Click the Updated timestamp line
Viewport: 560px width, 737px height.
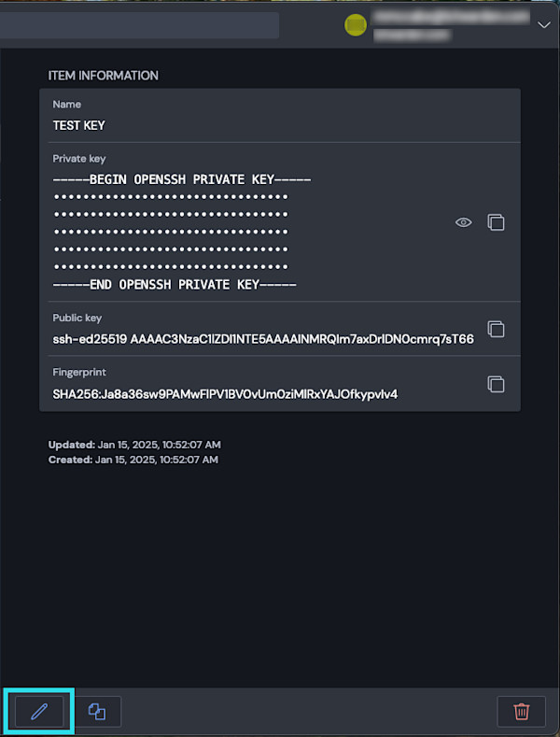[134, 445]
